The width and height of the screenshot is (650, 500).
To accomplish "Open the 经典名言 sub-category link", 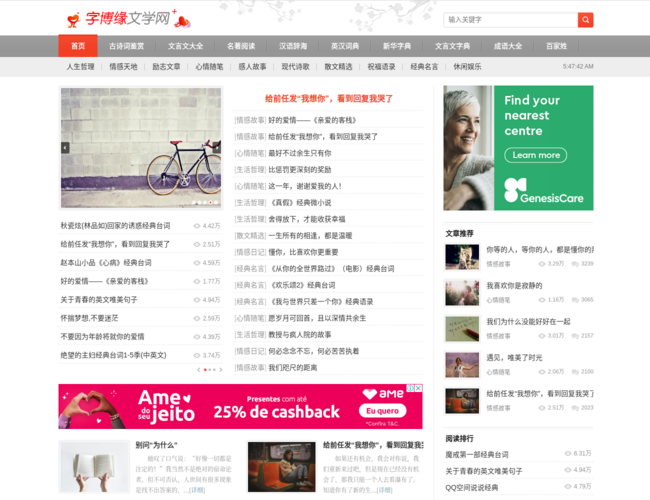I will 424,67.
